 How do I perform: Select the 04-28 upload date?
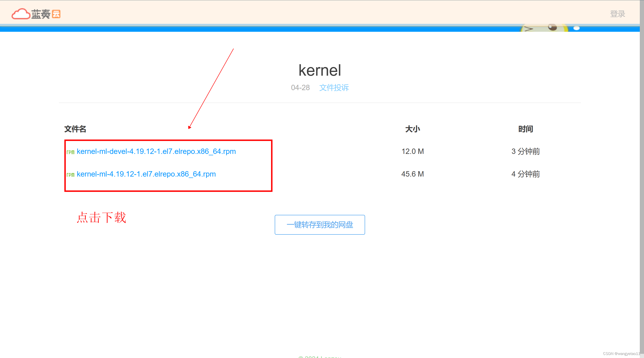tap(300, 88)
